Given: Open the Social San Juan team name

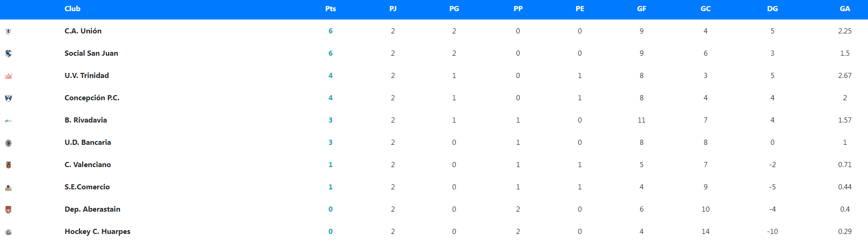Looking at the screenshot, I should coord(91,53).
